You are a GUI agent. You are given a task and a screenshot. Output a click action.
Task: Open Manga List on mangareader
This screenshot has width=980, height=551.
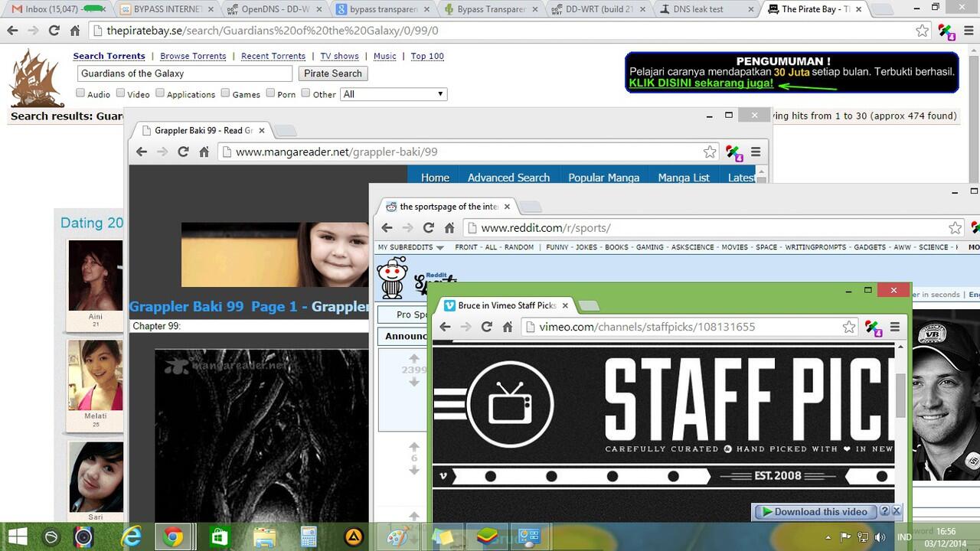pos(684,178)
